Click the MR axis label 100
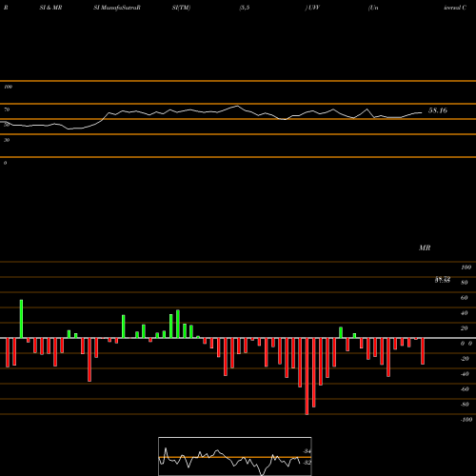 click(466, 268)
